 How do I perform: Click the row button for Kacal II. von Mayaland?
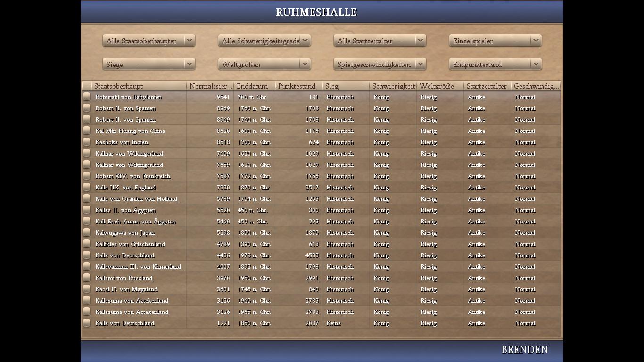(86, 289)
